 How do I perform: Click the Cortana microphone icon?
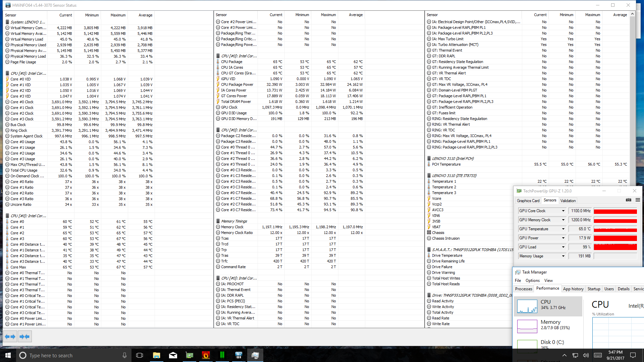pyautogui.click(x=124, y=355)
